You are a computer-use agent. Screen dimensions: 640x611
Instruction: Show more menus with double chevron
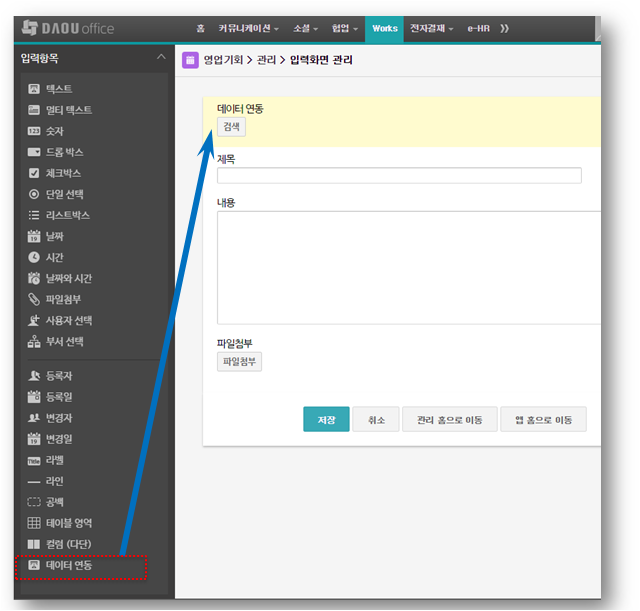(x=504, y=29)
